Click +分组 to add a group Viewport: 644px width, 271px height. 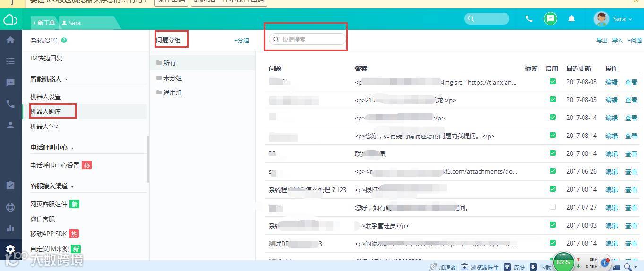241,41
